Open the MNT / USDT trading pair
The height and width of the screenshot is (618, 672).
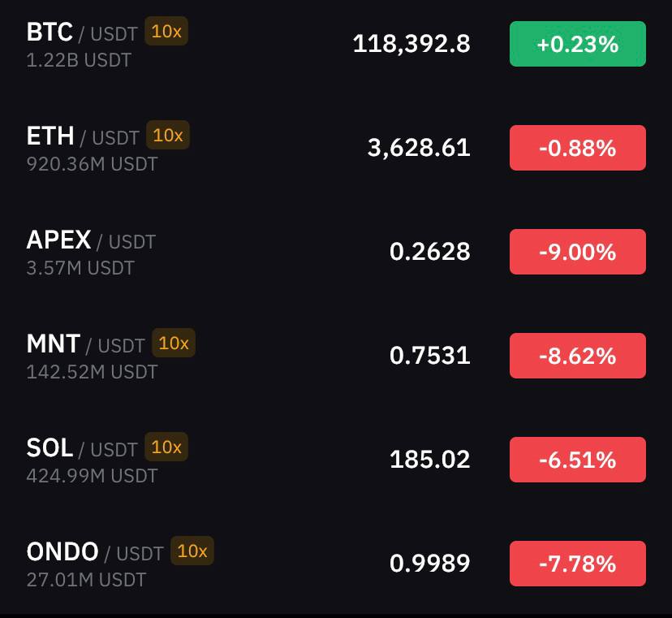point(336,356)
